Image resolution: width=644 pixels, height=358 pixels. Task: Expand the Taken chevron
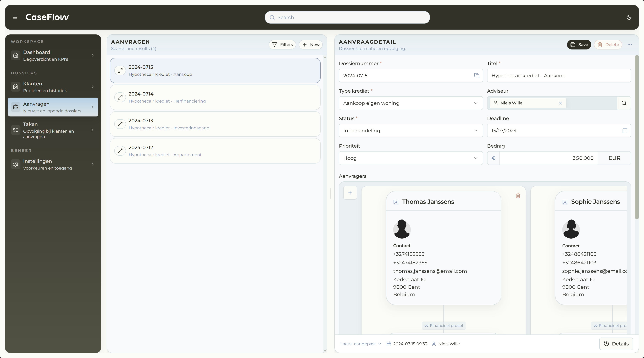point(92,130)
